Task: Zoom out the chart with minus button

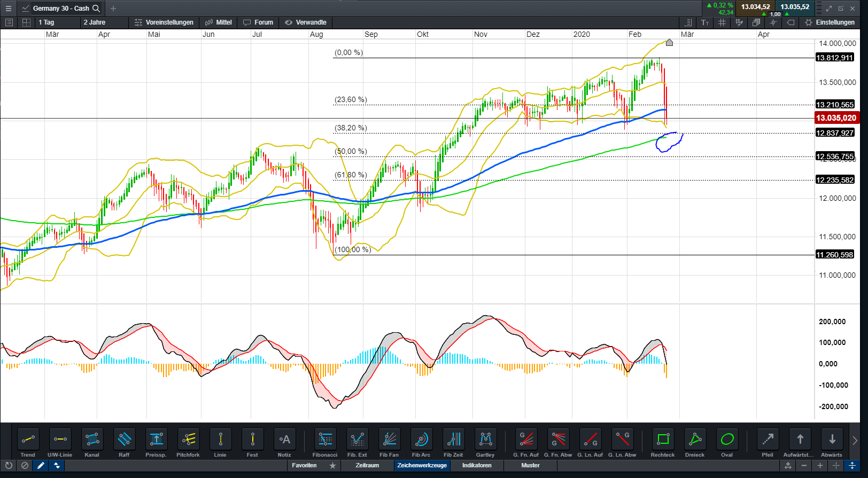Action: click(x=804, y=466)
